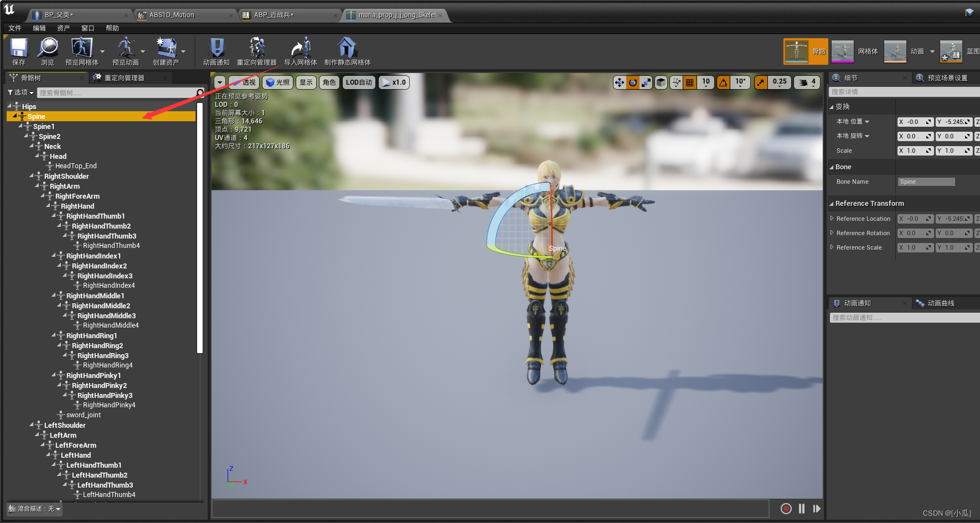980x523 pixels.
Task: Toggle scale snapping on or off
Action: (x=761, y=82)
